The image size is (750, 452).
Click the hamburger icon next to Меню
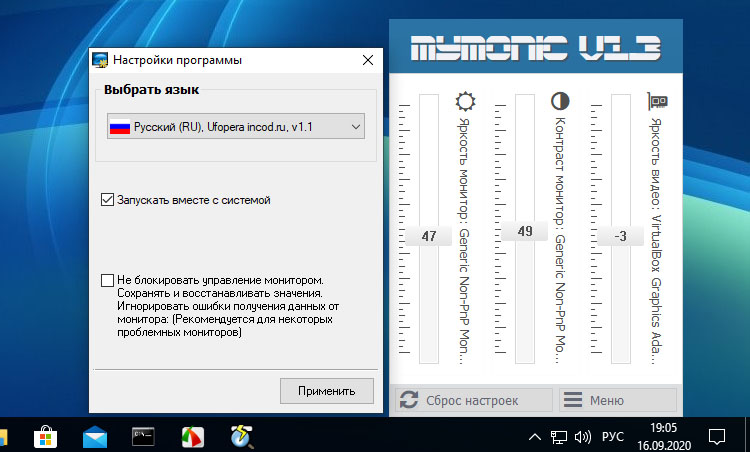573,400
